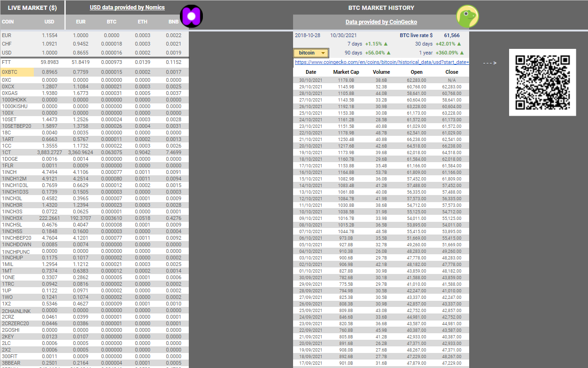Select the 300FIT coin label
588x368 pixels.
pyautogui.click(x=10, y=356)
